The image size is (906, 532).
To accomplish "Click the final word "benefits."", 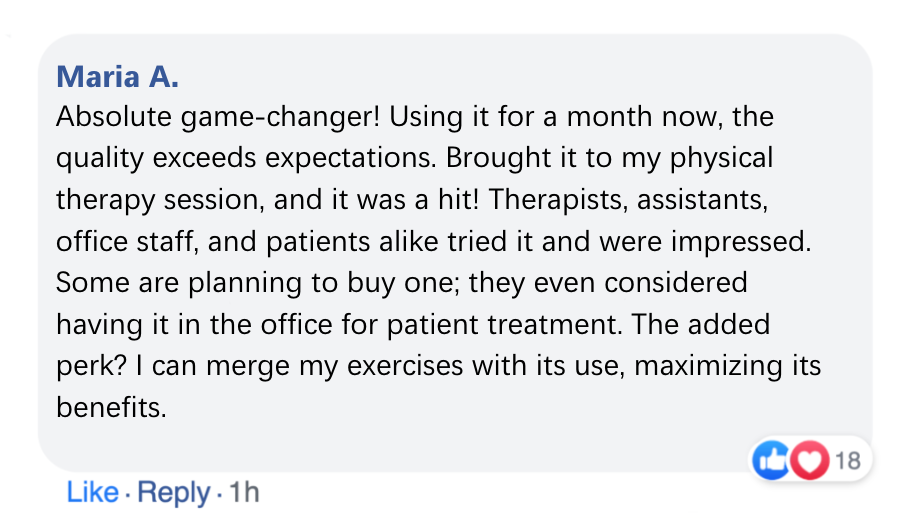I will pos(110,406).
